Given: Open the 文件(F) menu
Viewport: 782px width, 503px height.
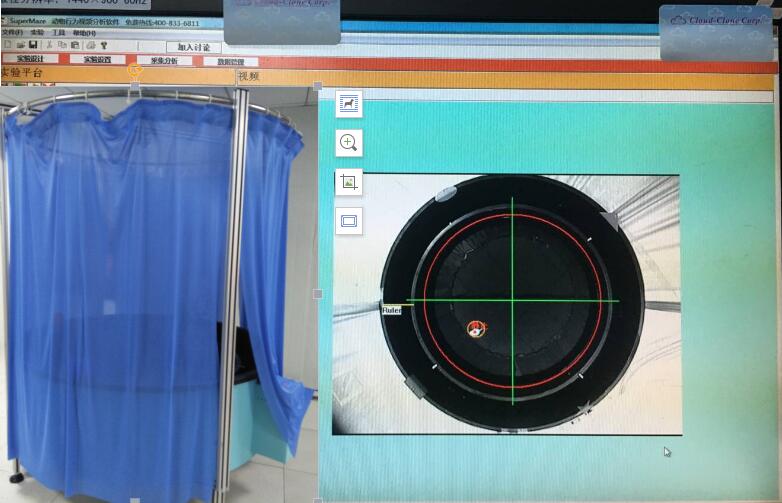Looking at the screenshot, I should (12, 32).
